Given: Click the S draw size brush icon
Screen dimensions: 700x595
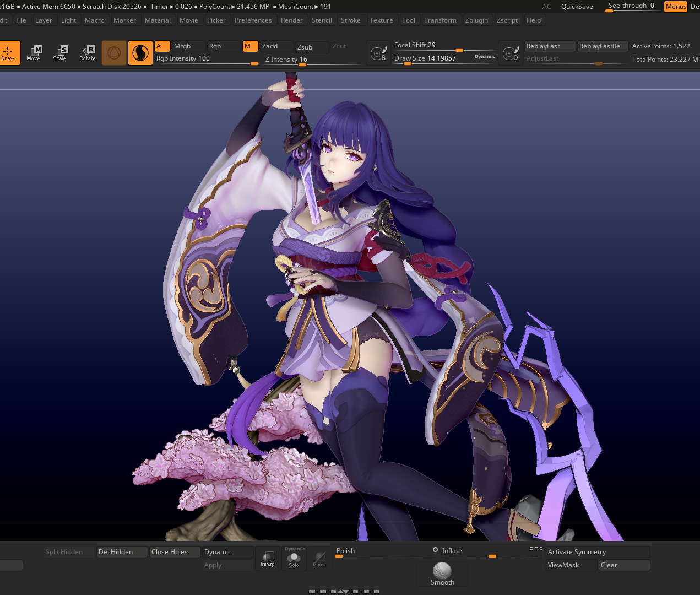Looking at the screenshot, I should (x=378, y=53).
